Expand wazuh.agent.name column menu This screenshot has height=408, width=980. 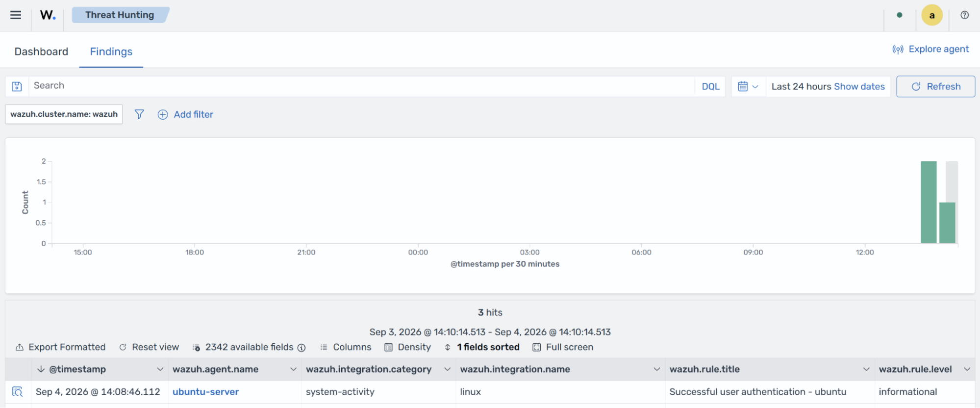tap(293, 369)
